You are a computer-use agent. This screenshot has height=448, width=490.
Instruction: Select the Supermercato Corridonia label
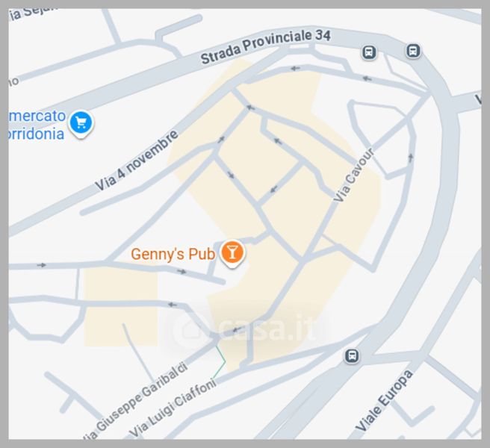point(37,125)
